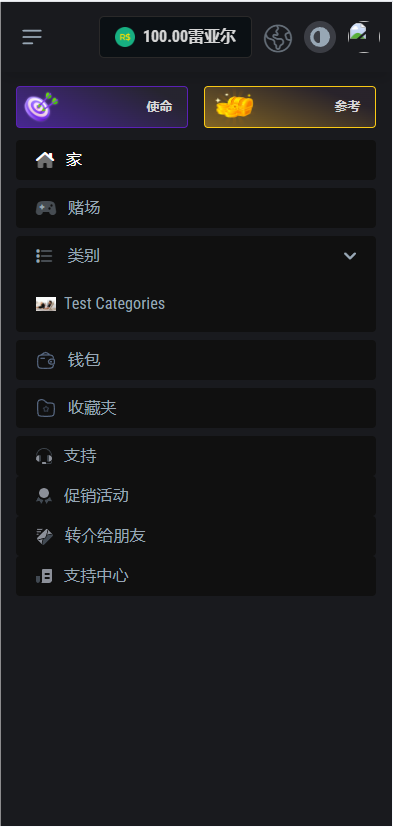393x827 pixels.
Task: Open the 使命 missions banner
Action: tap(102, 107)
